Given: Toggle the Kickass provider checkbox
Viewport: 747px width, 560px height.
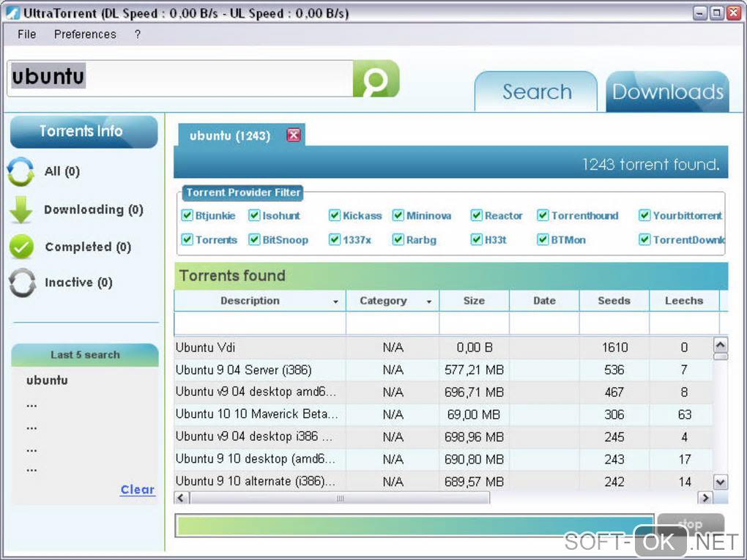Looking at the screenshot, I should pyautogui.click(x=335, y=215).
